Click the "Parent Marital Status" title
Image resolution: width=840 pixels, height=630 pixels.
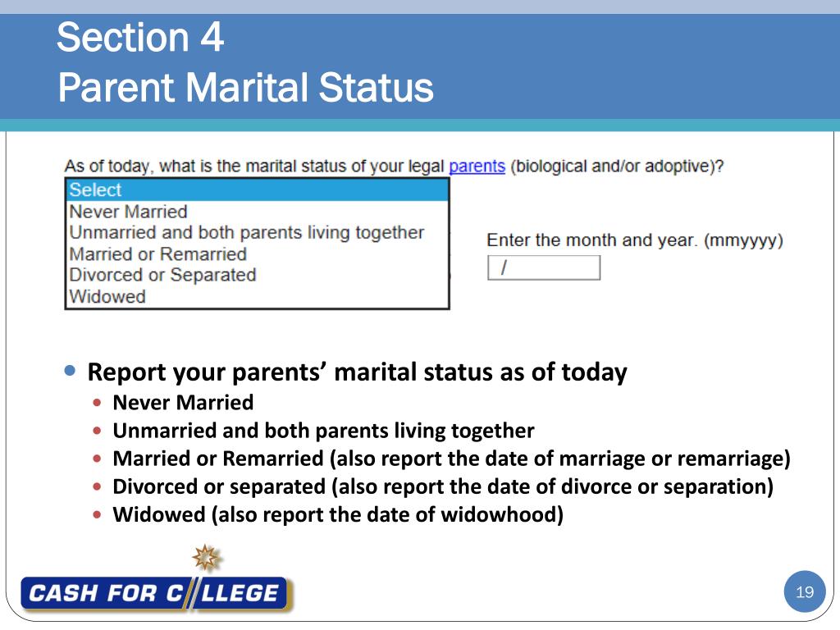(245, 87)
